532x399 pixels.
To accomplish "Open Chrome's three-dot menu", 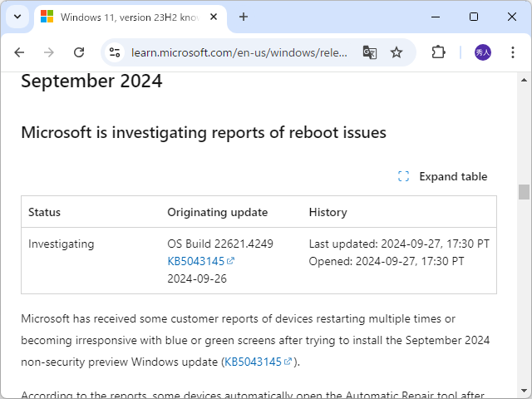I will [513, 52].
